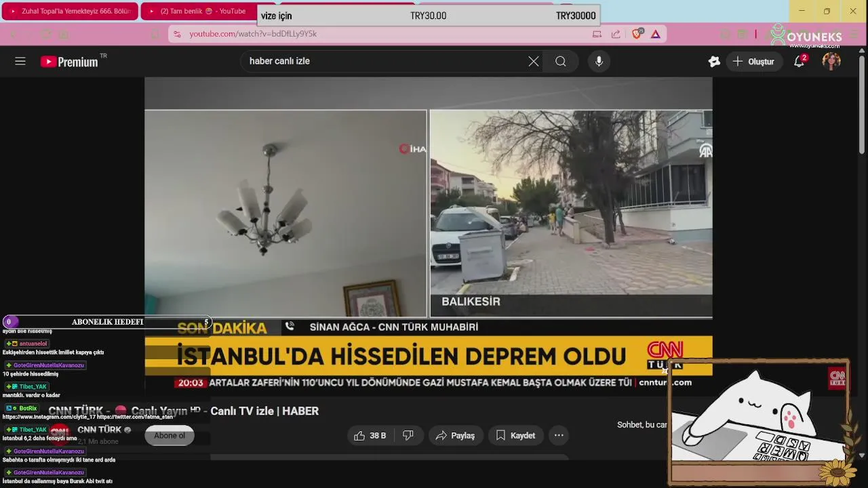Click the 'vize için' donation goal bar
The height and width of the screenshot is (488, 868).
428,16
